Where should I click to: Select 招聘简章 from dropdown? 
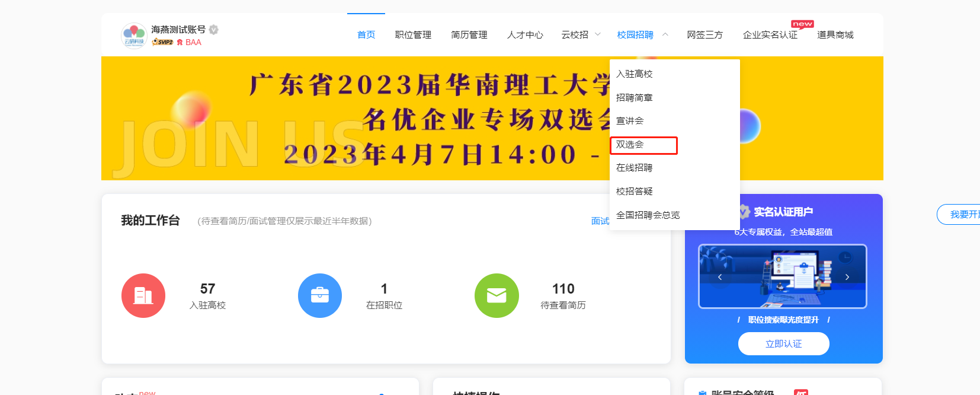[x=675, y=98]
